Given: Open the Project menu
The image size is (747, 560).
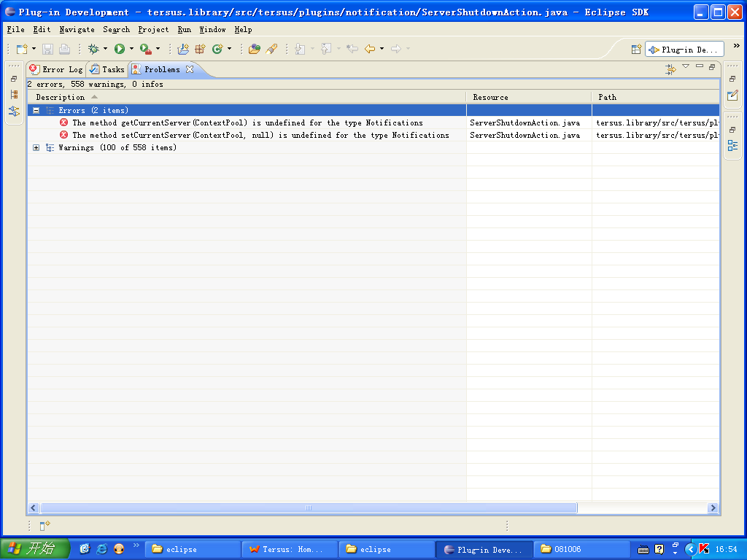Looking at the screenshot, I should 153,30.
